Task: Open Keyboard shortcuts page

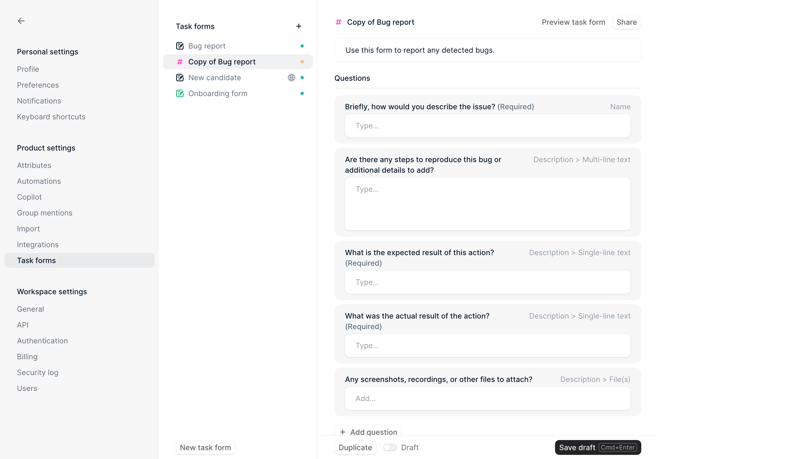Action: tap(51, 116)
